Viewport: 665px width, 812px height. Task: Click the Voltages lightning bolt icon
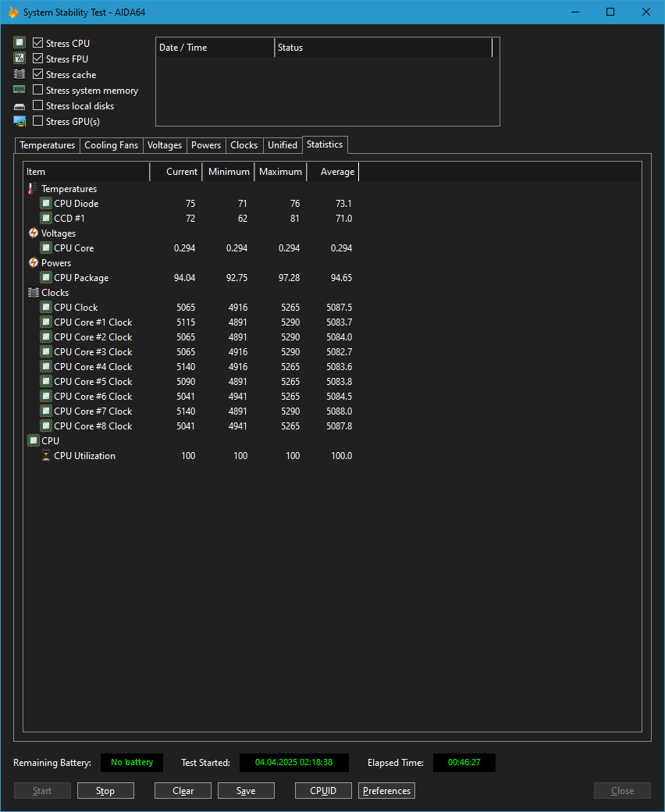coord(33,233)
